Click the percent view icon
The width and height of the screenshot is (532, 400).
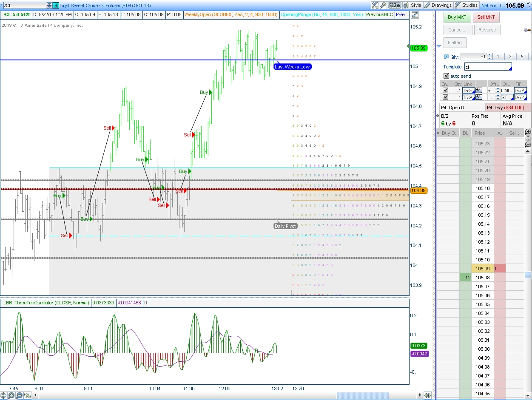click(27, 396)
